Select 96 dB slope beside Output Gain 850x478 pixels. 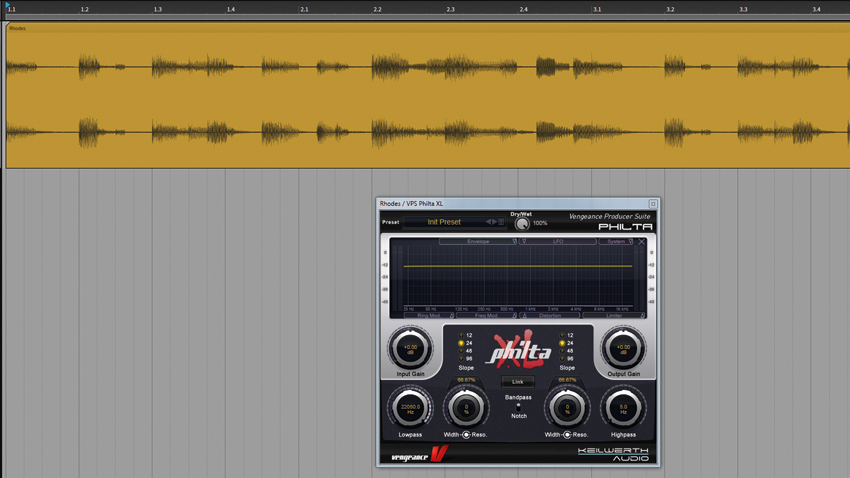coord(562,358)
